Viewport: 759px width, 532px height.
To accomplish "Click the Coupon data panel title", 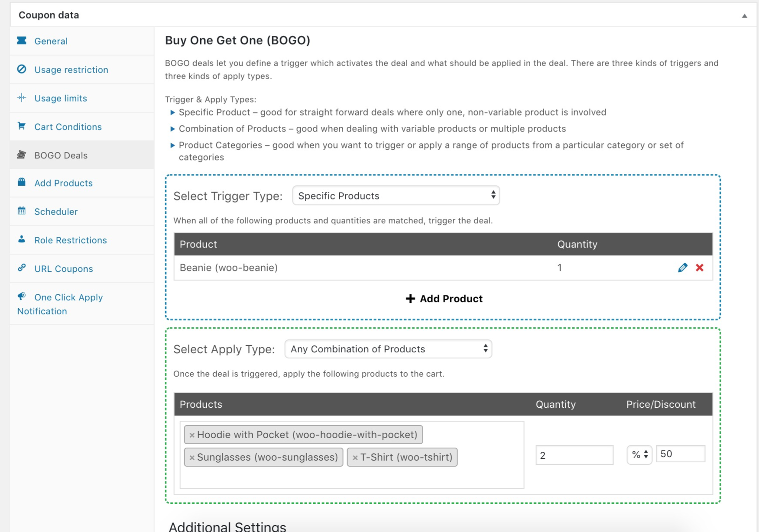I will [x=49, y=15].
